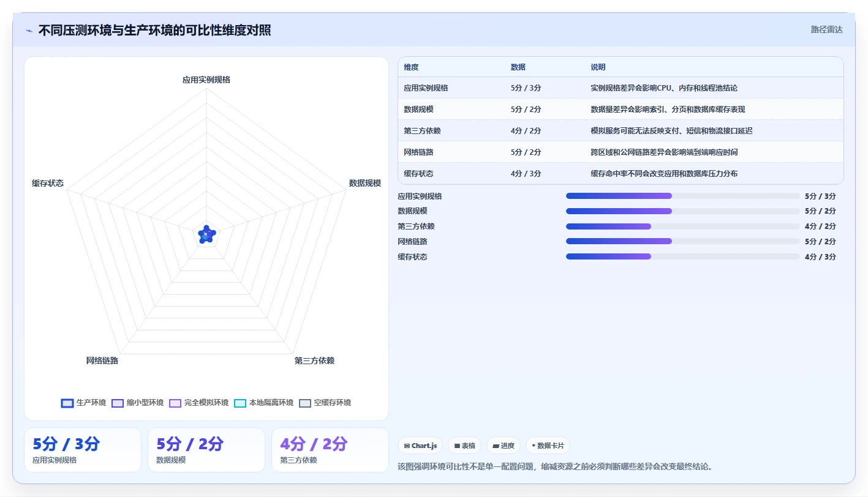Click description 模拟服务可能无法反映支付、短信和物流接口延迟

(671, 131)
